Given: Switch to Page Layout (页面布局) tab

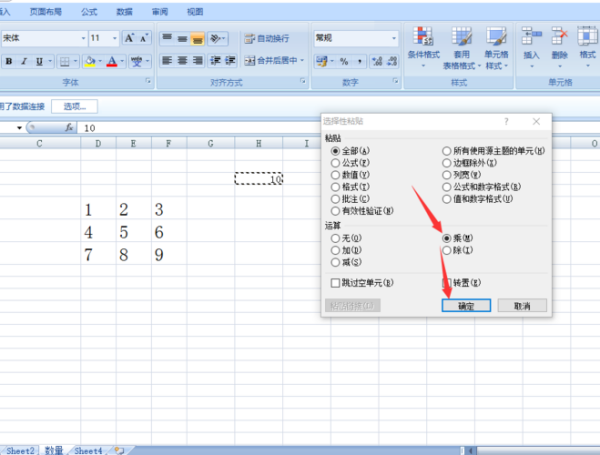Looking at the screenshot, I should (46, 12).
